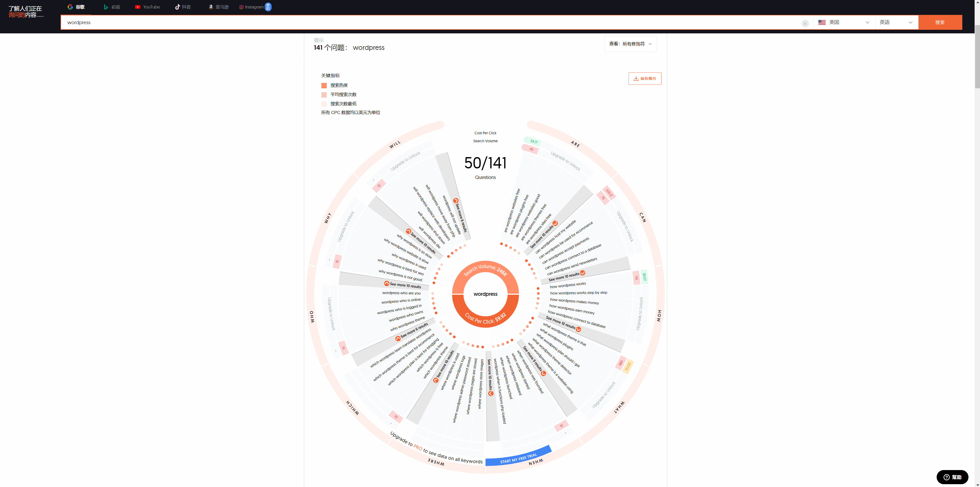Click the 搜索 button
This screenshot has height=487, width=980.
940,22
